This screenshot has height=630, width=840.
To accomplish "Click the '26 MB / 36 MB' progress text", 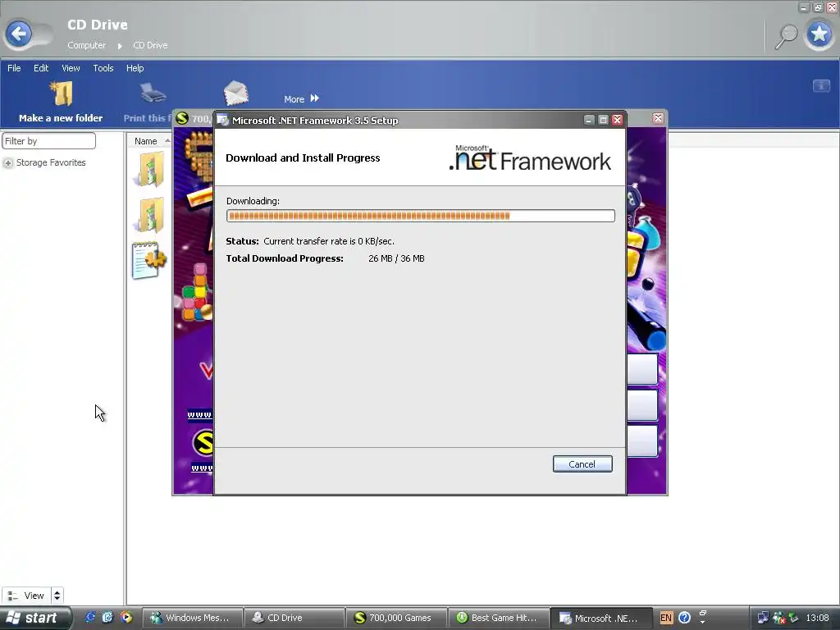I will click(396, 258).
